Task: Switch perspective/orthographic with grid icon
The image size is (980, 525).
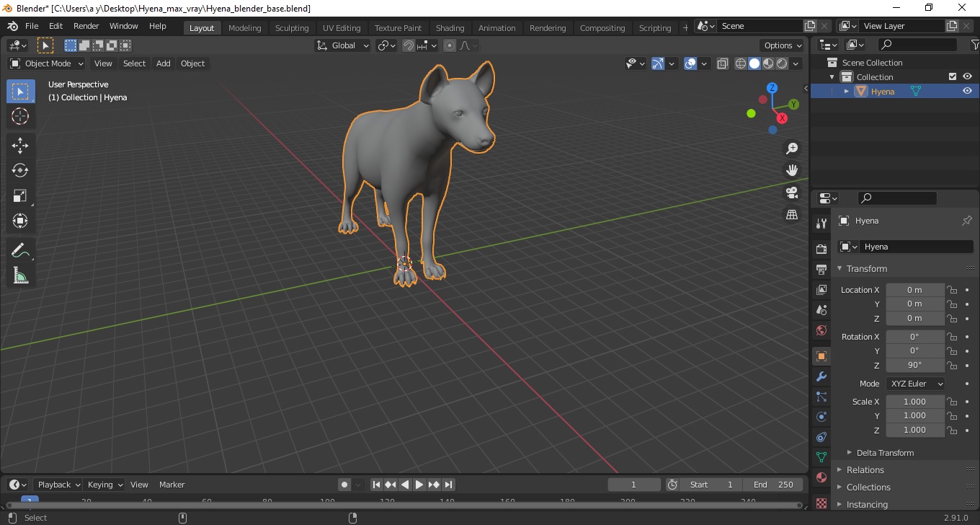Action: 792,215
